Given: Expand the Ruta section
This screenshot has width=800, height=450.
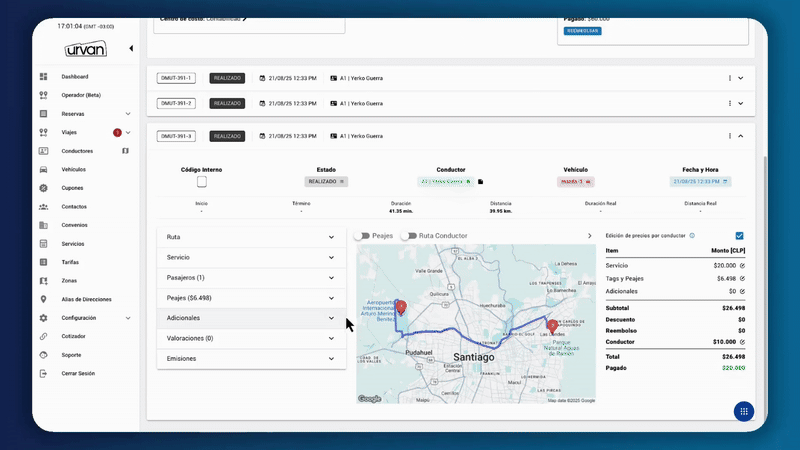Looking at the screenshot, I should click(x=251, y=237).
